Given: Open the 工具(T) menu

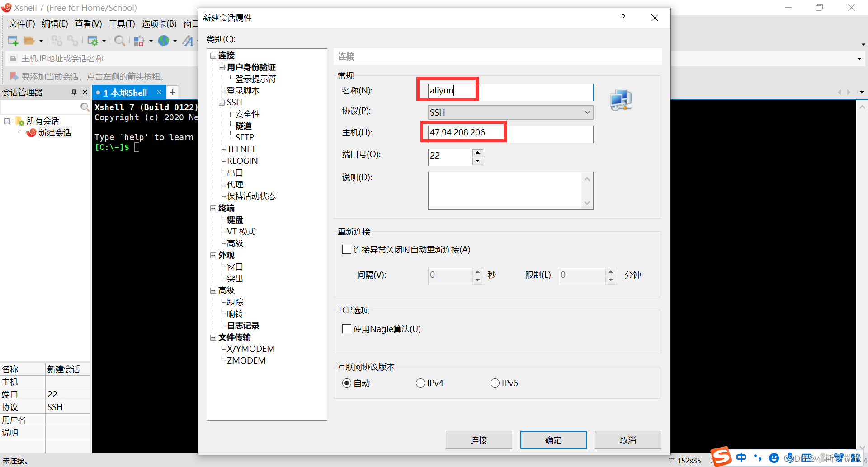Looking at the screenshot, I should pos(122,23).
